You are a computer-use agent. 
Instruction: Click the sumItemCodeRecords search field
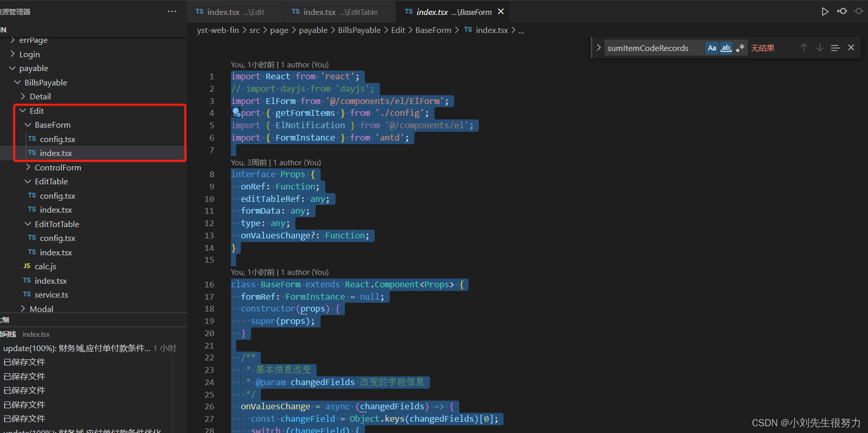(x=654, y=48)
